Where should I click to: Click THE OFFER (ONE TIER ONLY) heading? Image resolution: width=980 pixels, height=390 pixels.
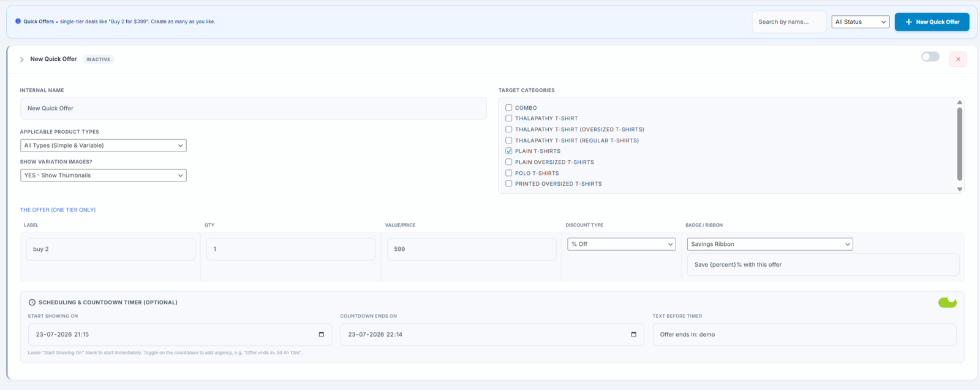click(58, 210)
